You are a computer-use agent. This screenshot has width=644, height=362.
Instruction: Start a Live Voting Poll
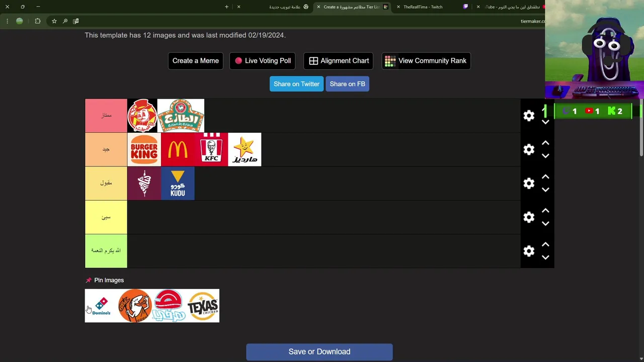(263, 61)
